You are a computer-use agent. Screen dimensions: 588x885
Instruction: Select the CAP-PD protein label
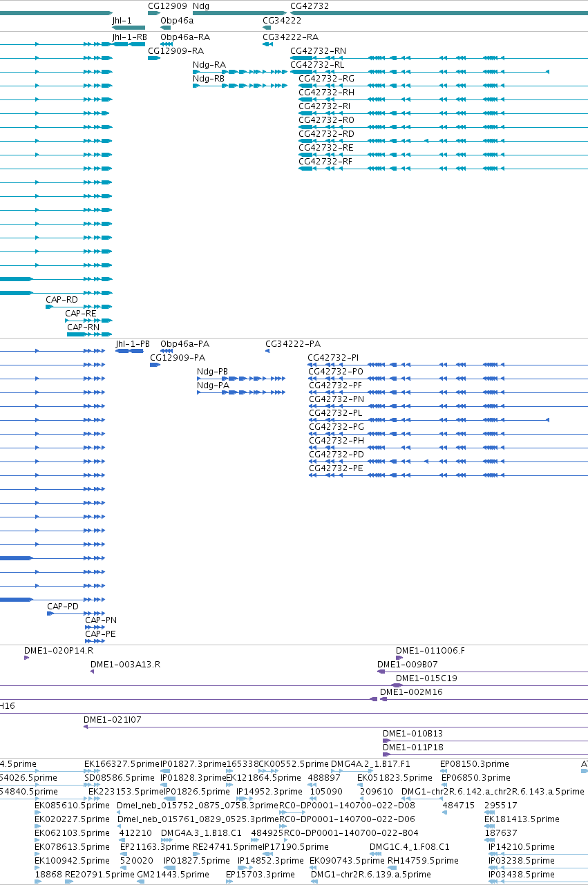(63, 607)
